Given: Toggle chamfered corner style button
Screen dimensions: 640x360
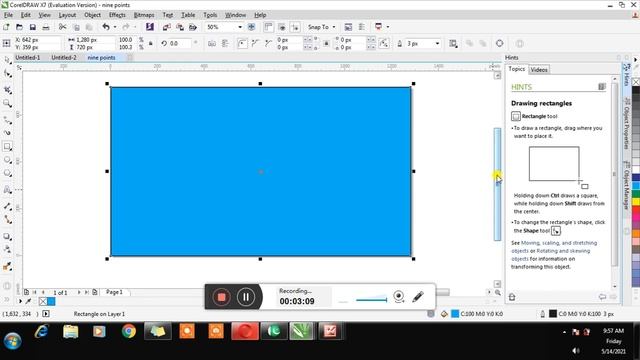Looking at the screenshot, I should point(269,43).
